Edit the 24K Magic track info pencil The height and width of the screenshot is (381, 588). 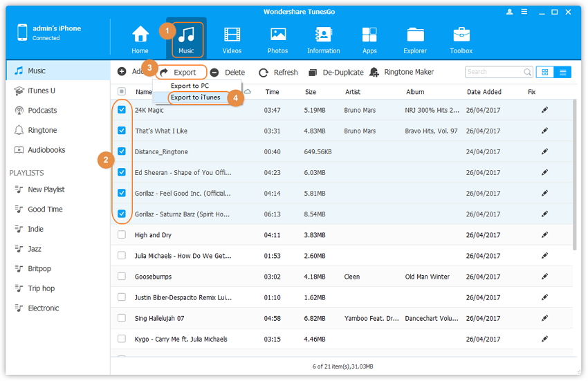point(545,110)
